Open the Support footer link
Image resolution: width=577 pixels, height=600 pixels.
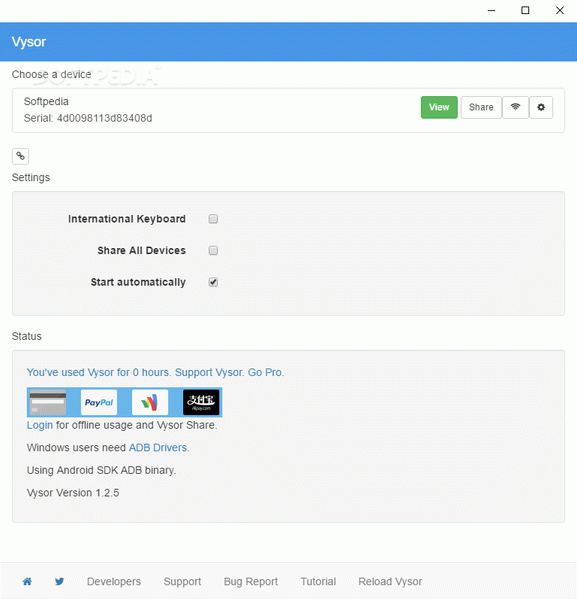click(x=182, y=582)
